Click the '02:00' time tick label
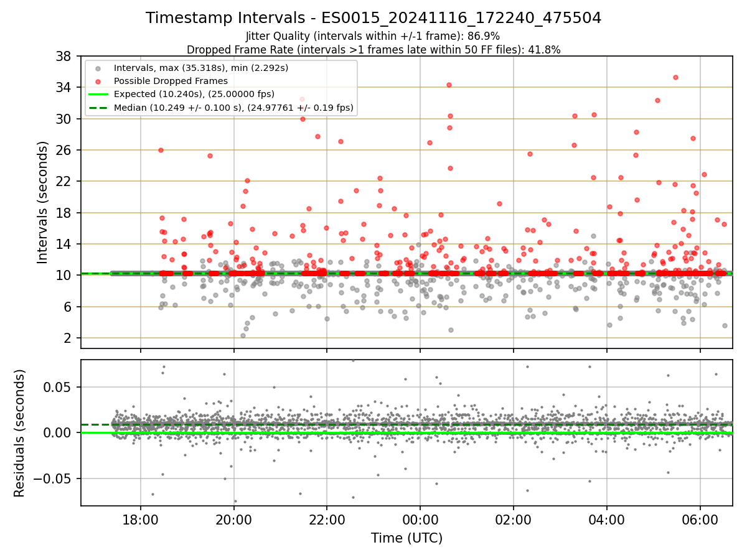The width and height of the screenshot is (747, 560). (x=514, y=520)
